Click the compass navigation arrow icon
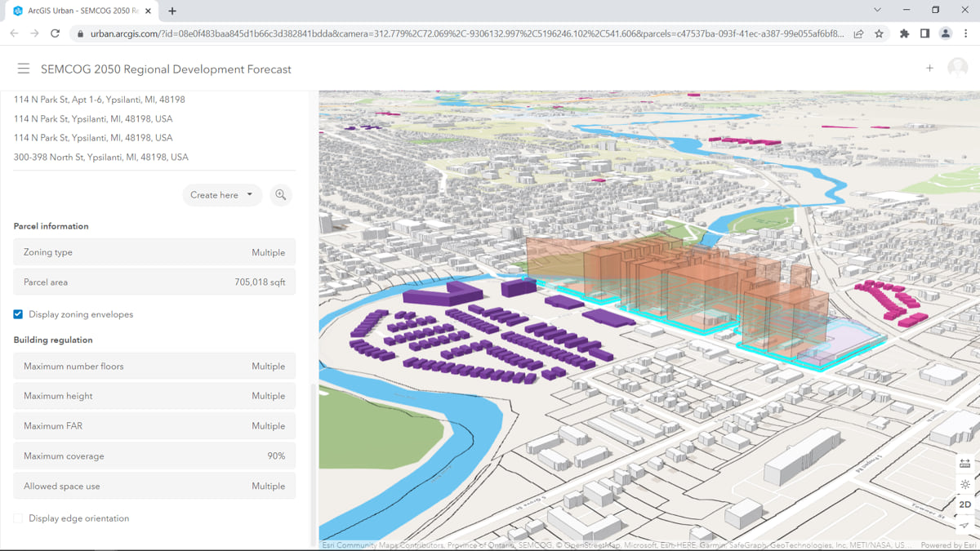The height and width of the screenshot is (551, 980). click(964, 525)
